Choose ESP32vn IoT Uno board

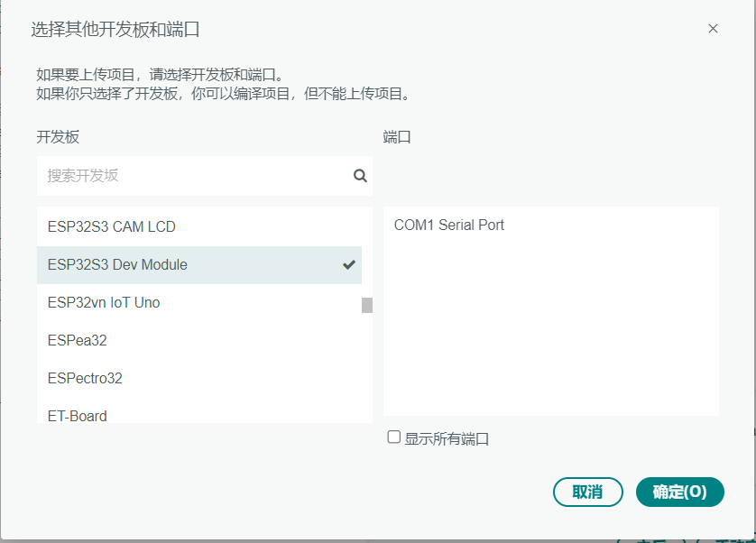(x=199, y=303)
